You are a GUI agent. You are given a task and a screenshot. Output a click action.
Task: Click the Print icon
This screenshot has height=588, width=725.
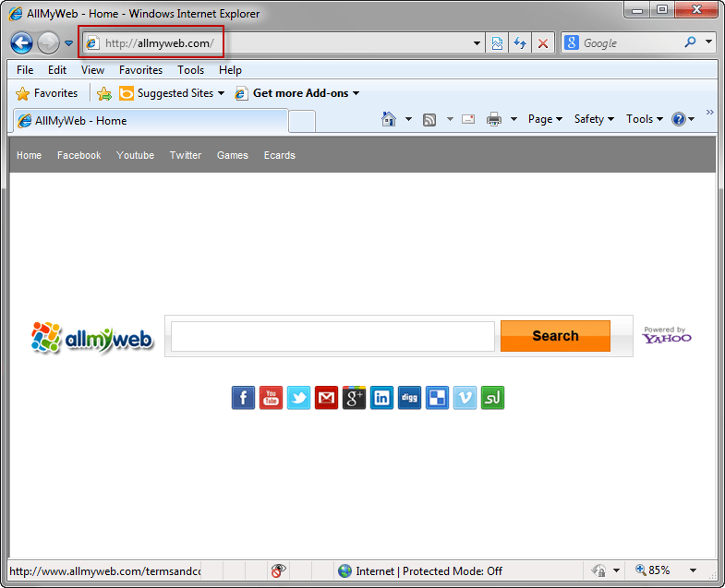[x=494, y=119]
